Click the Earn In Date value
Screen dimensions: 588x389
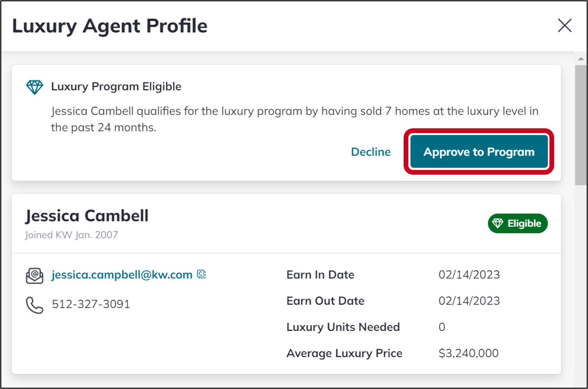(469, 275)
